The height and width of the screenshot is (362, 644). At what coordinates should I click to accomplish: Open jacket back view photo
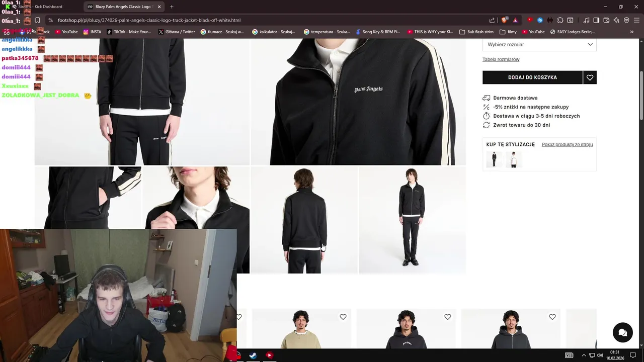pyautogui.click(x=304, y=220)
